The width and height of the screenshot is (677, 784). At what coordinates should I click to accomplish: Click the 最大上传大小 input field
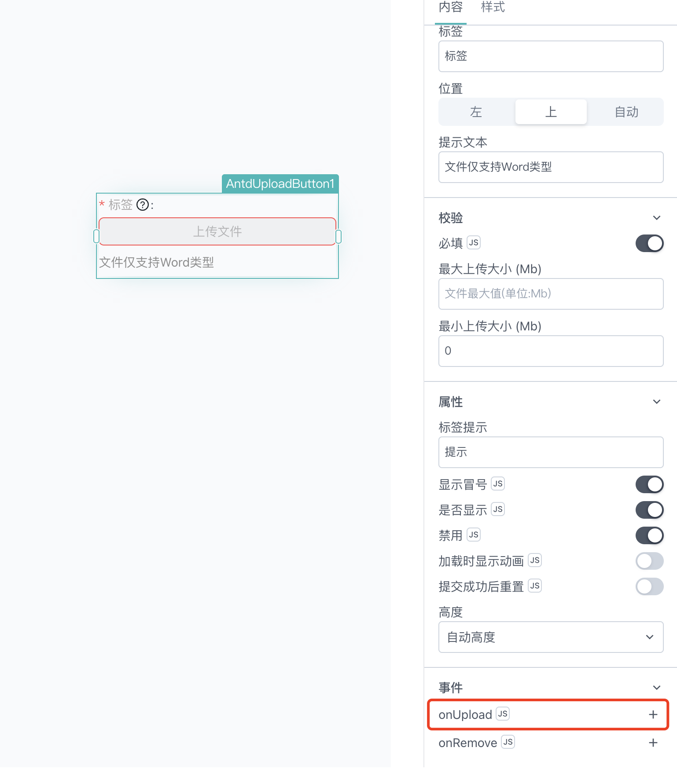click(551, 294)
